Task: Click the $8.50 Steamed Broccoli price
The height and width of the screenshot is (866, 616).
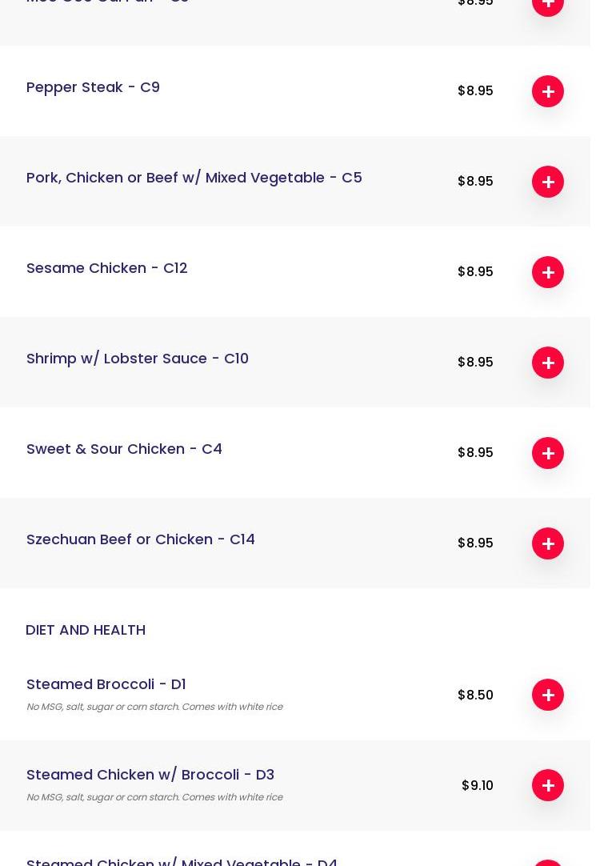Action: 475,695
